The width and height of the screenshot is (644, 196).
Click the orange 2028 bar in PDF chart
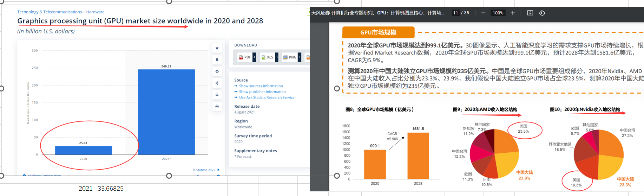click(418, 156)
